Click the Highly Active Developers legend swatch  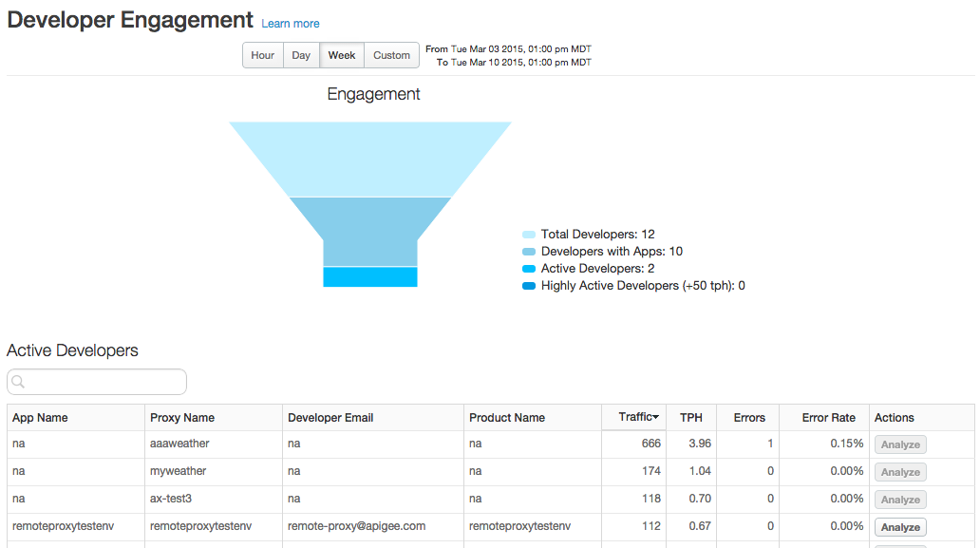click(x=529, y=286)
